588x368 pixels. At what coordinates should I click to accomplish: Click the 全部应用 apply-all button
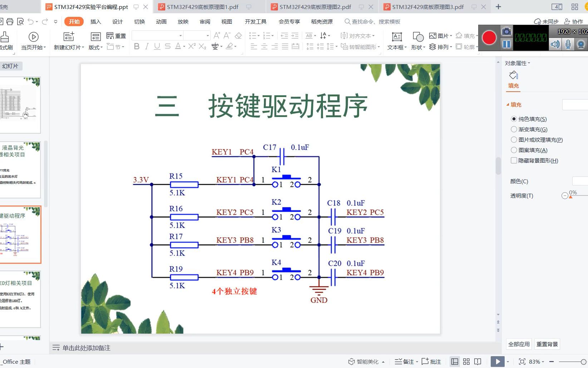[519, 344]
